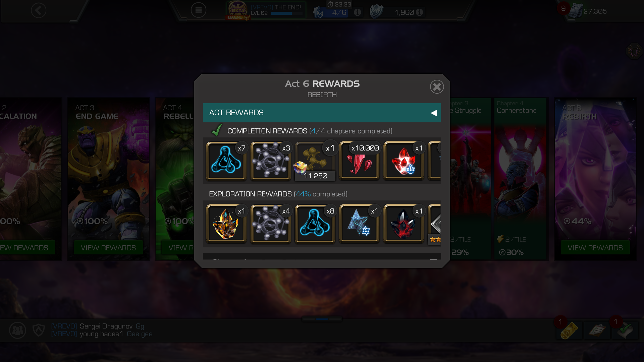View rewards for Act 3 End Game
Image resolution: width=644 pixels, height=362 pixels.
click(x=108, y=248)
